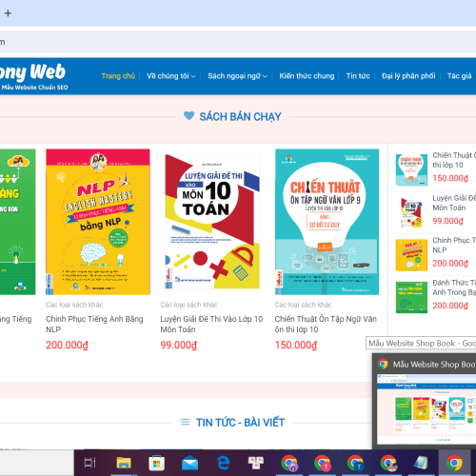476x476 pixels.
Task: Open sidebar thumbnail of Chiến Thuật book
Action: [411, 170]
